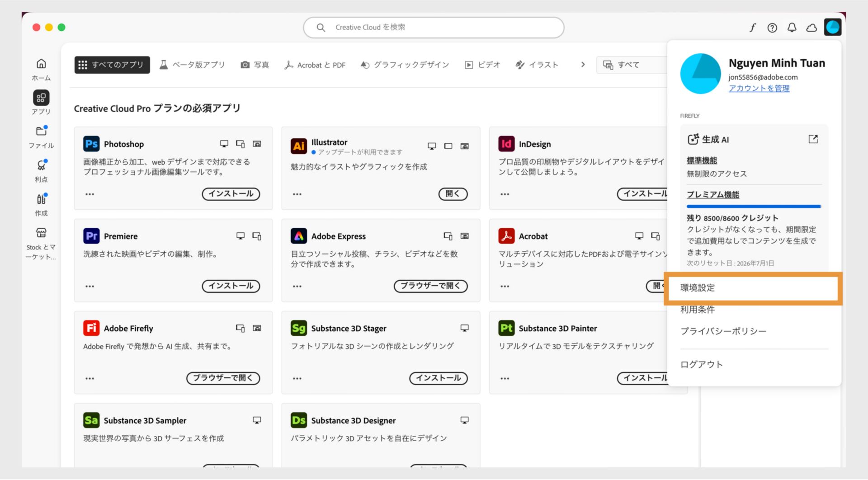Open Adobe Express more options ellipsis
This screenshot has width=868, height=480.
pos(297,287)
